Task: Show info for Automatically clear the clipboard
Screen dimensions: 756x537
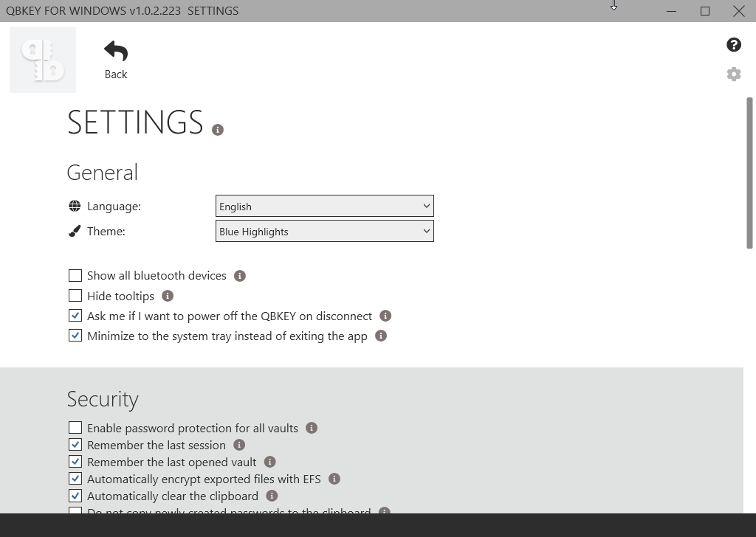Action: 272,496
